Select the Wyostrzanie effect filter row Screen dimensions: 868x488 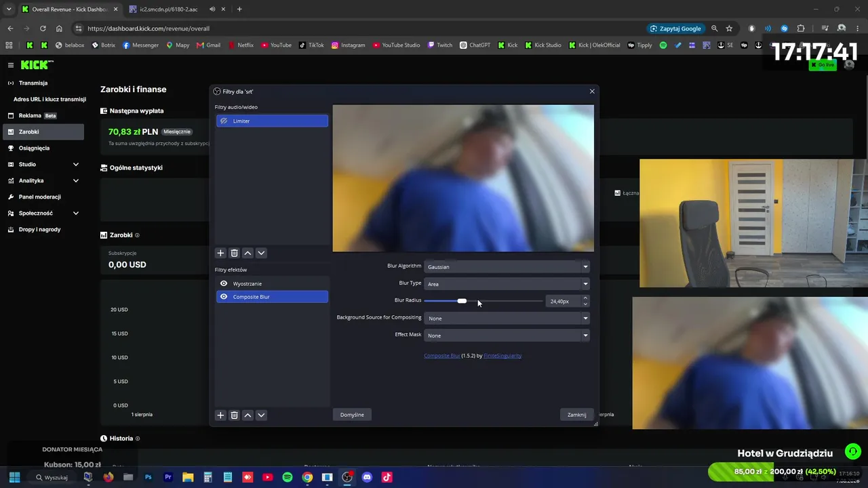pyautogui.click(x=272, y=283)
